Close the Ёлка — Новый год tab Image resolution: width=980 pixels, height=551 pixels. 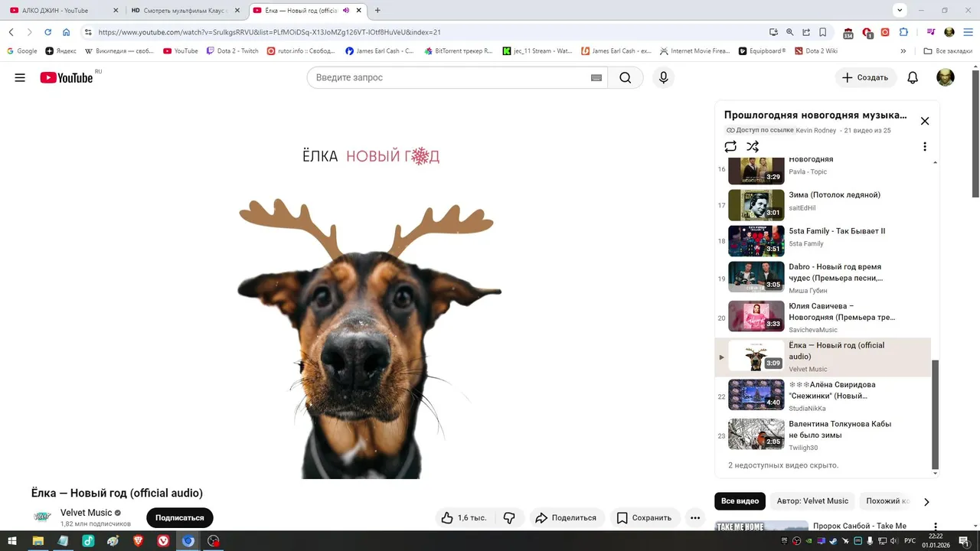[358, 11]
